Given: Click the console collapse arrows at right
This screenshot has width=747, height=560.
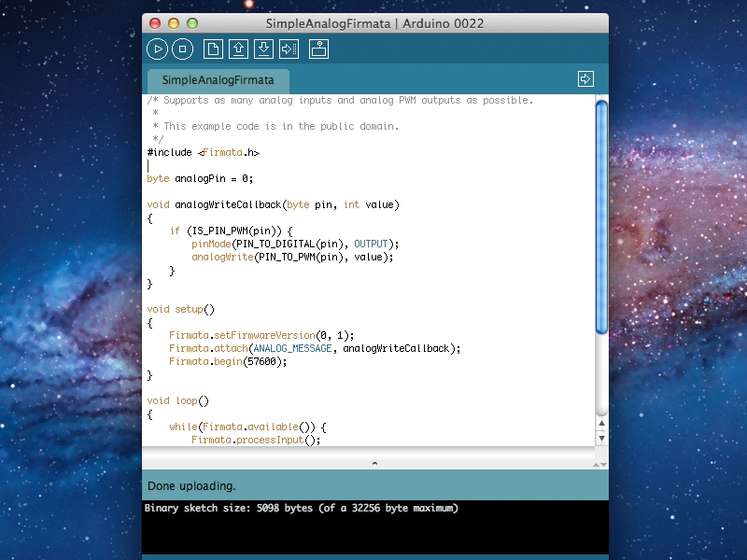Looking at the screenshot, I should click(599, 464).
